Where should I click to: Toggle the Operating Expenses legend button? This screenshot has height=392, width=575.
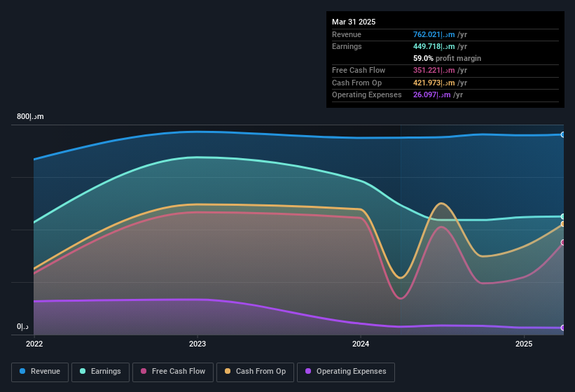(x=346, y=372)
